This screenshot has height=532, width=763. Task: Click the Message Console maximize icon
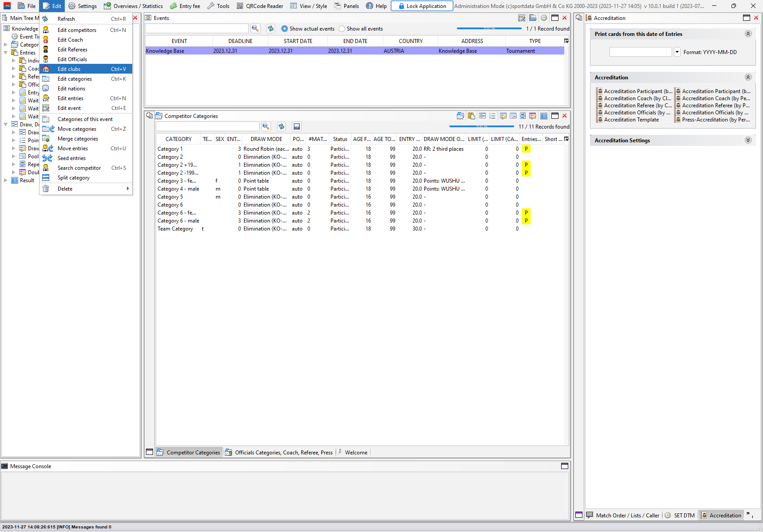[x=565, y=466]
